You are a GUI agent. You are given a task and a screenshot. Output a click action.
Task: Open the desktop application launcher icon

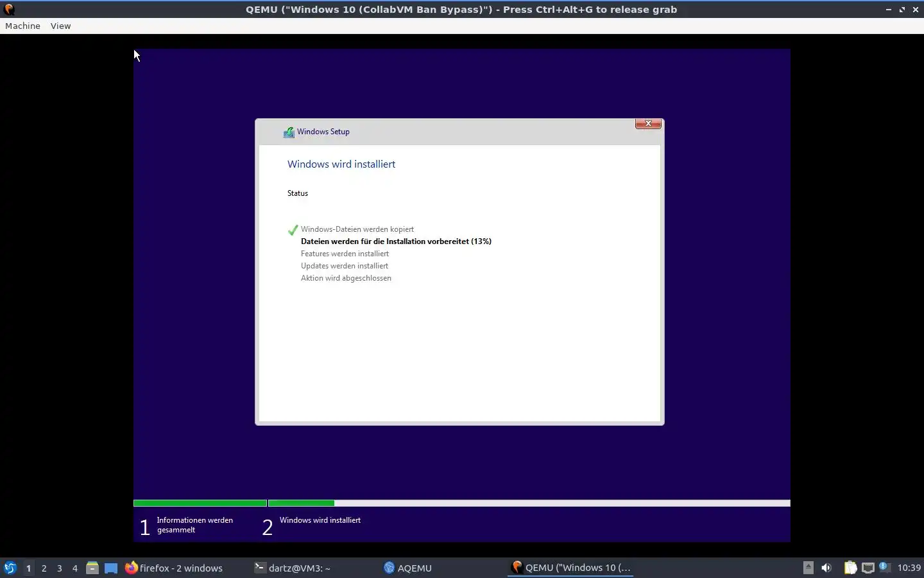[x=10, y=568]
